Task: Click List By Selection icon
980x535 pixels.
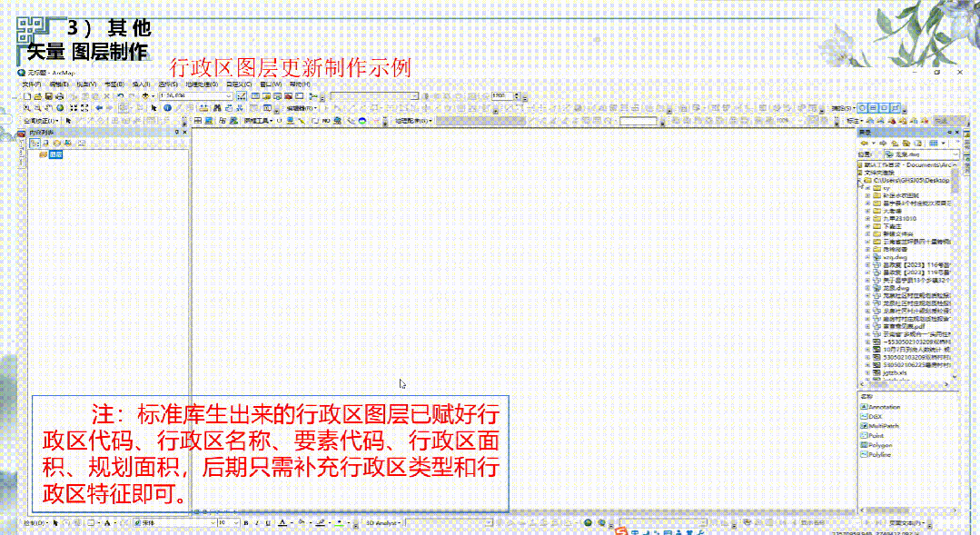Action: (x=68, y=144)
